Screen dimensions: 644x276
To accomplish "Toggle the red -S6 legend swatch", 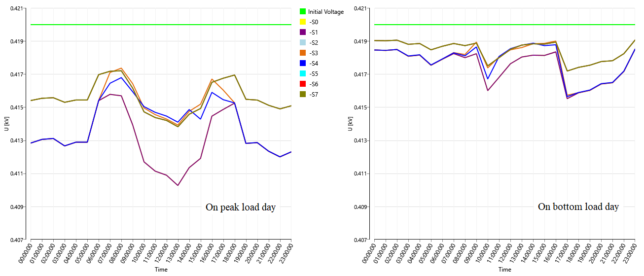I will pyautogui.click(x=302, y=84).
